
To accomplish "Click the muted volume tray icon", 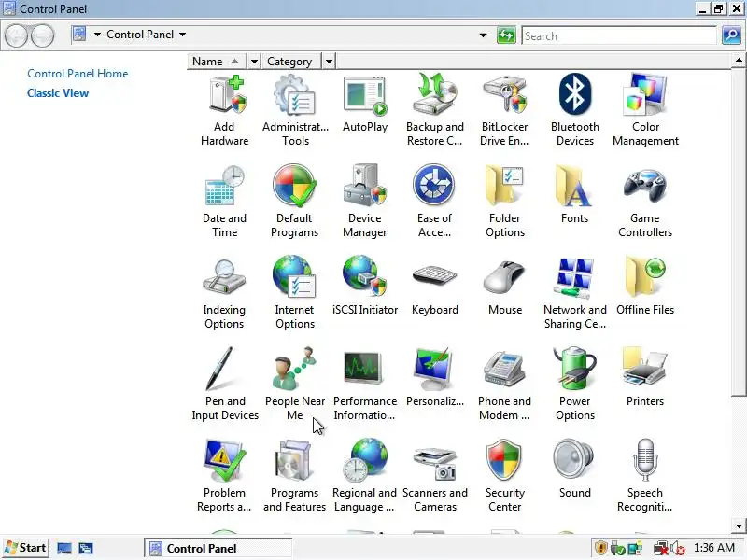I will click(678, 549).
